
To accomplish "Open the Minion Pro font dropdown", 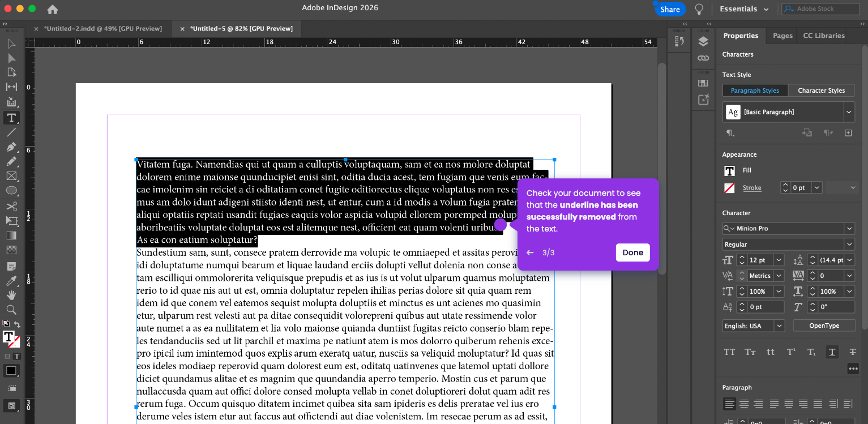I will pos(849,229).
